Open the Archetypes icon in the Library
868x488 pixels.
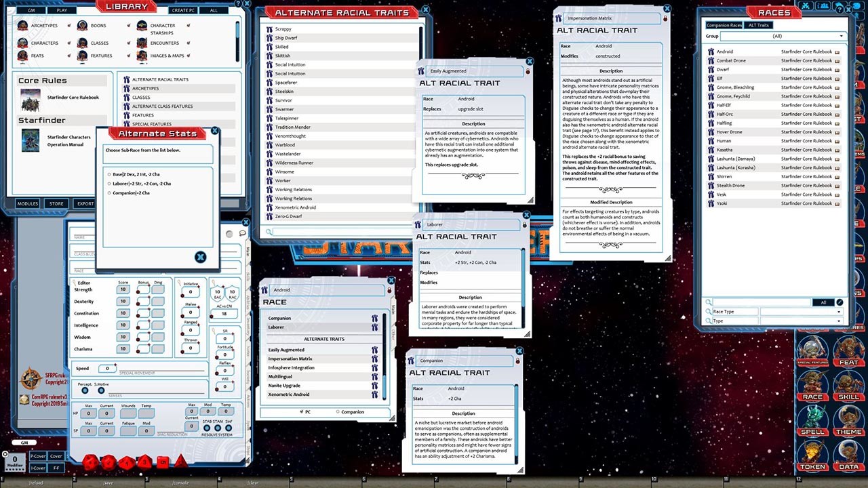pos(23,26)
